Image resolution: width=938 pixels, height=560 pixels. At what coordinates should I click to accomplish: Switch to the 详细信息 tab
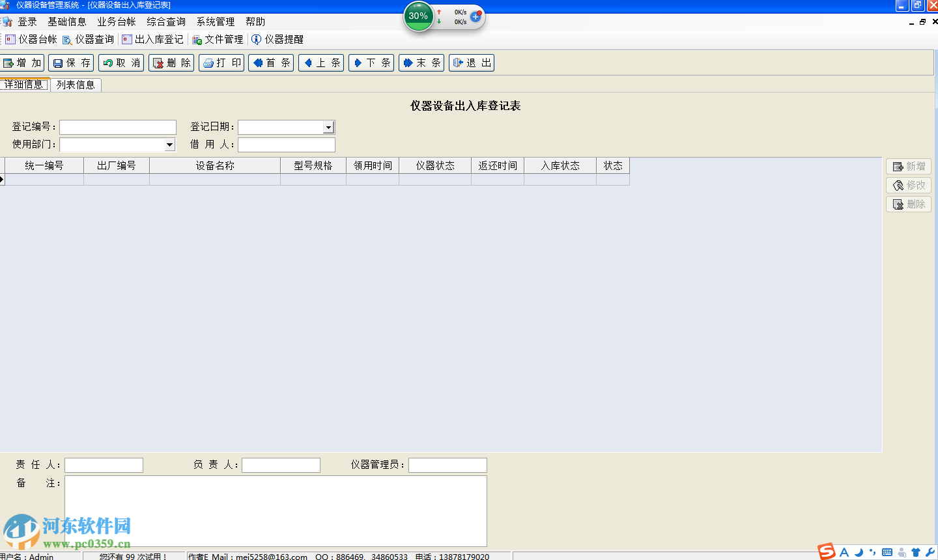[x=25, y=85]
